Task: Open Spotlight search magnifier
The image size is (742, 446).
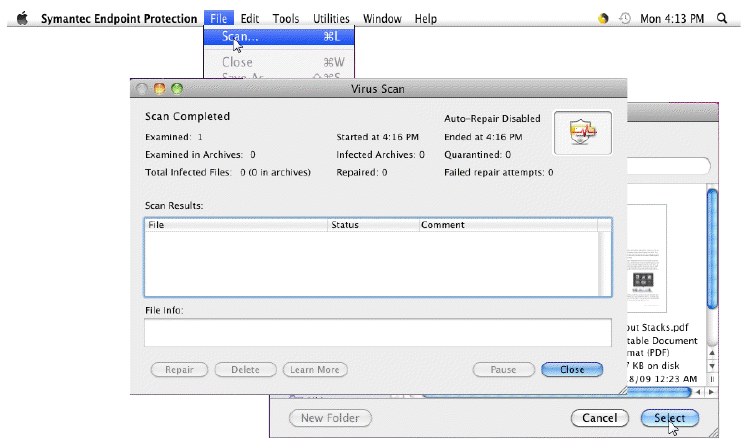Action: click(722, 18)
